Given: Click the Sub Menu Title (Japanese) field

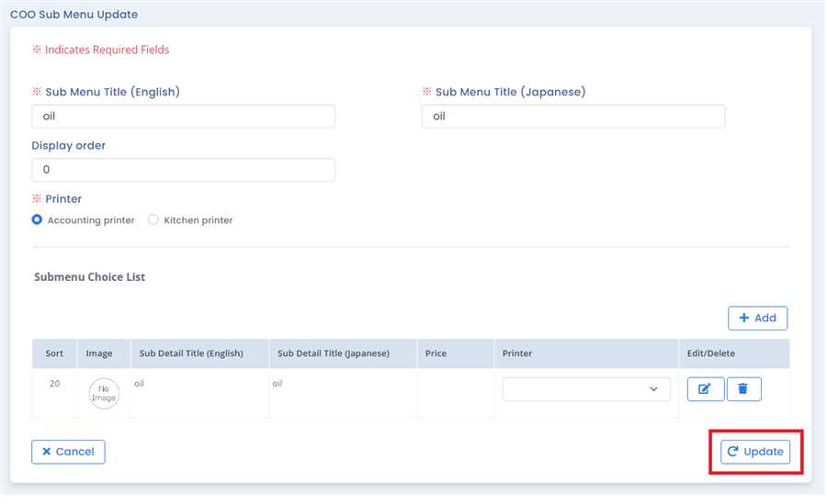Looking at the screenshot, I should pyautogui.click(x=572, y=117).
